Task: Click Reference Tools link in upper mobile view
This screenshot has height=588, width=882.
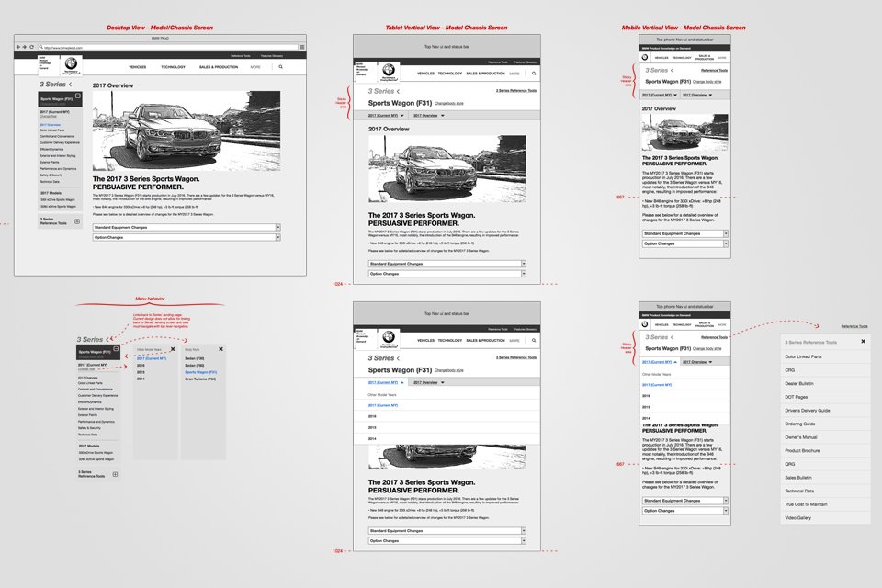Action: [x=715, y=71]
